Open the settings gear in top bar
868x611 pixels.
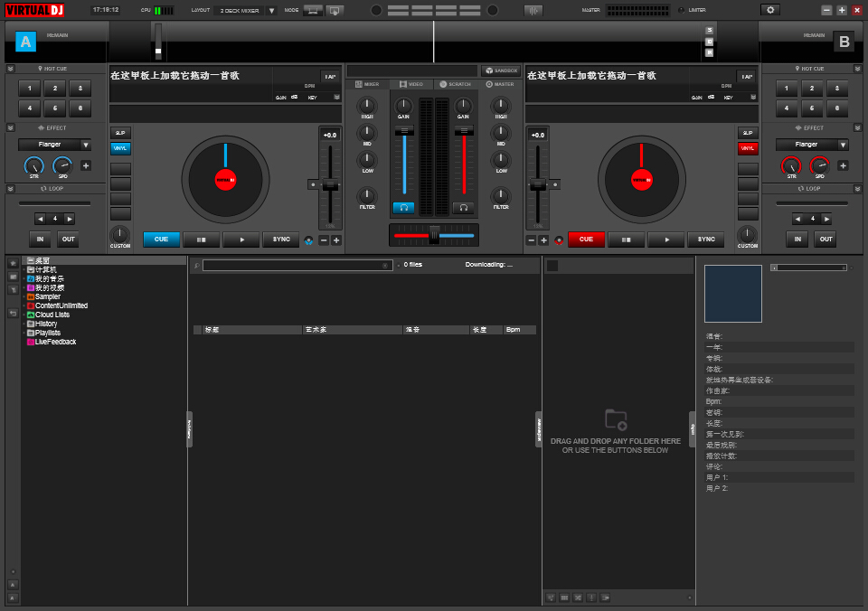[x=769, y=10]
